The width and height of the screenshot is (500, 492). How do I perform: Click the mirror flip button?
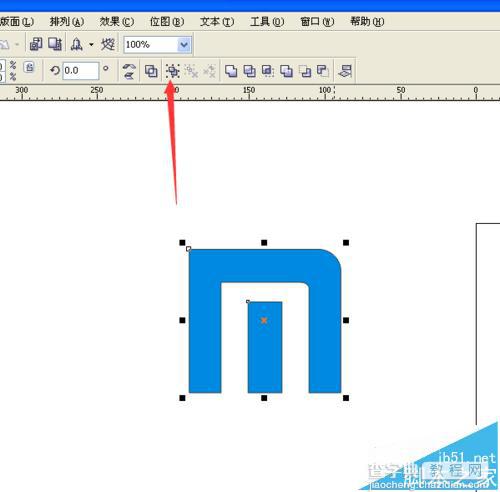coord(129,71)
